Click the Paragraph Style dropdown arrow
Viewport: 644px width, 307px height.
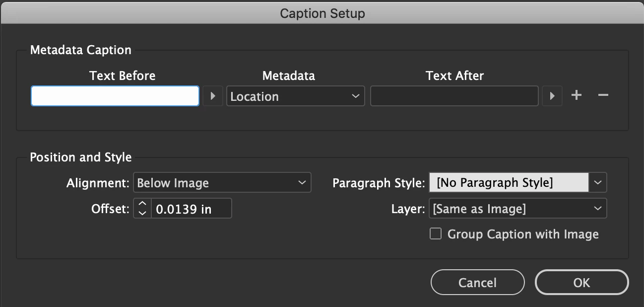coord(598,183)
